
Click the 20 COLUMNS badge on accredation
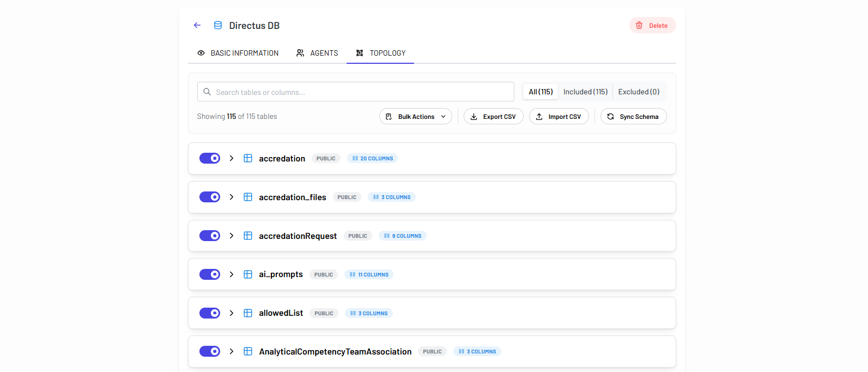tap(372, 158)
